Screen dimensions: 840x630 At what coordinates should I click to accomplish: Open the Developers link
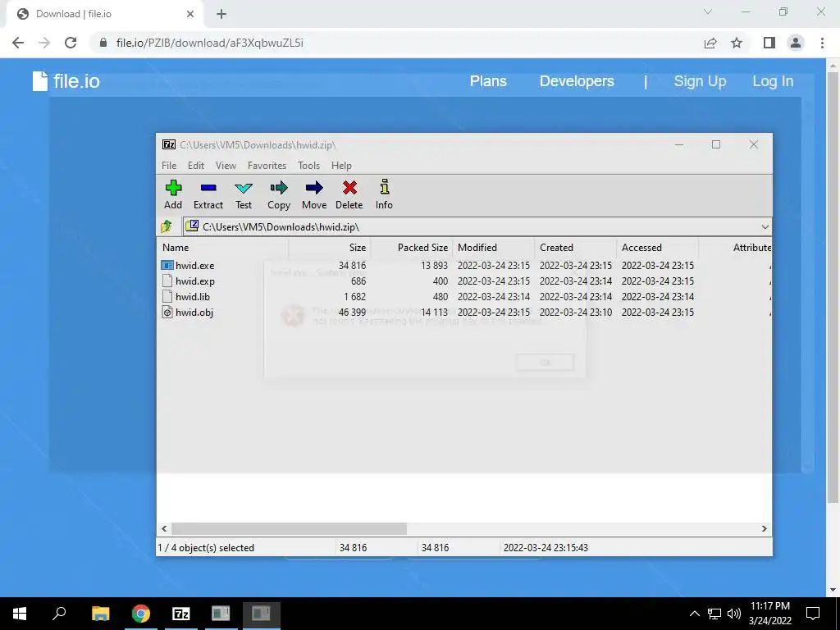pos(577,81)
